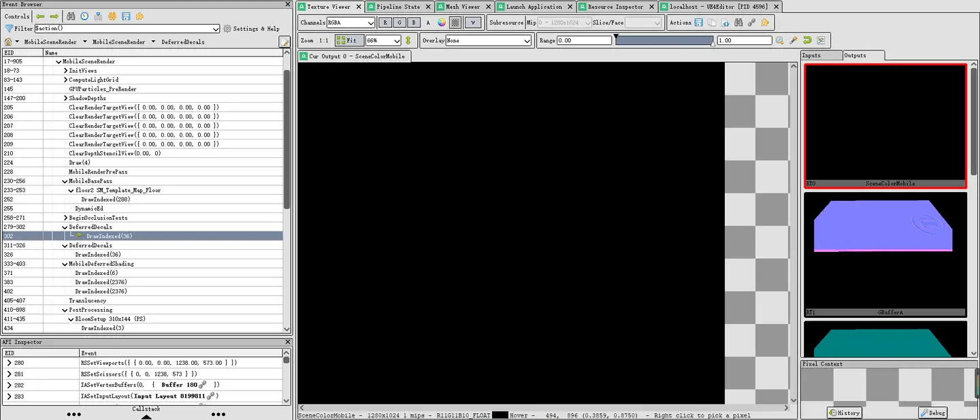Save texture using Actions disk icon
Screen dimensions: 980x420
pyautogui.click(x=699, y=22)
